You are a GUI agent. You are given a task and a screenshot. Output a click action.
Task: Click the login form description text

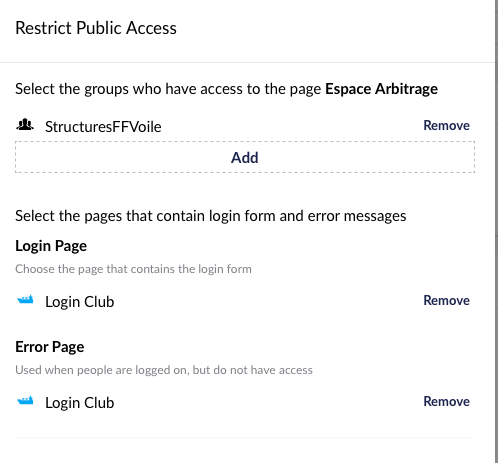tap(133, 269)
